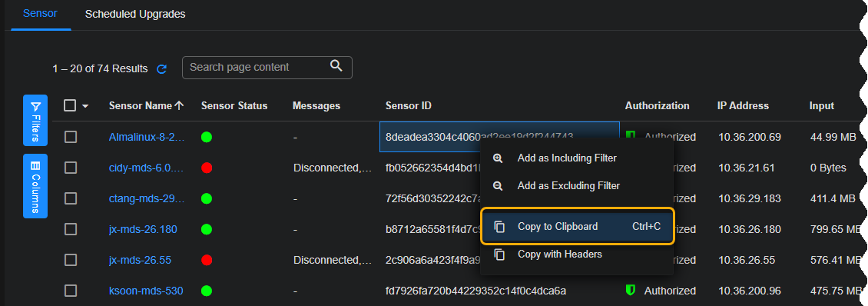
Task: Sort by the Sensor Name column arrow
Action: pos(179,105)
